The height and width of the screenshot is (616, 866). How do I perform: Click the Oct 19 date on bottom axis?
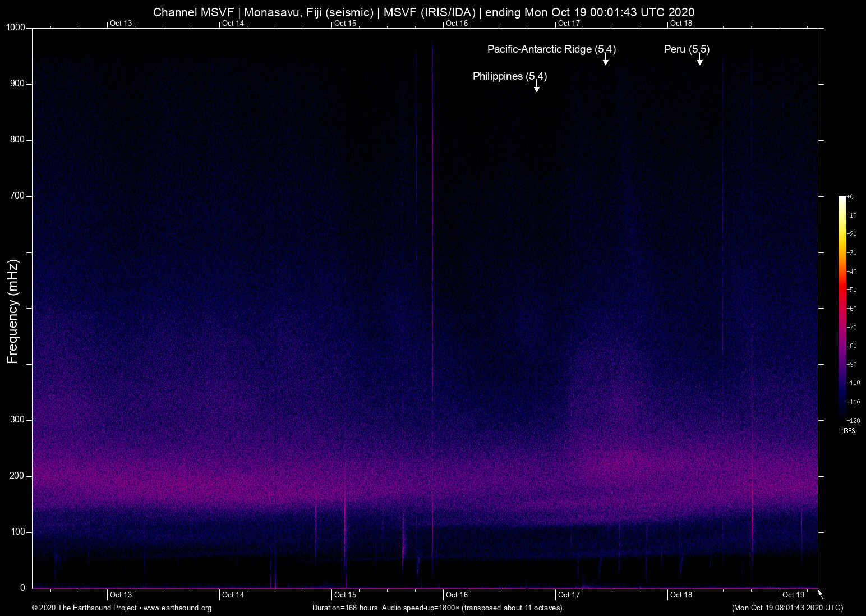793,595
